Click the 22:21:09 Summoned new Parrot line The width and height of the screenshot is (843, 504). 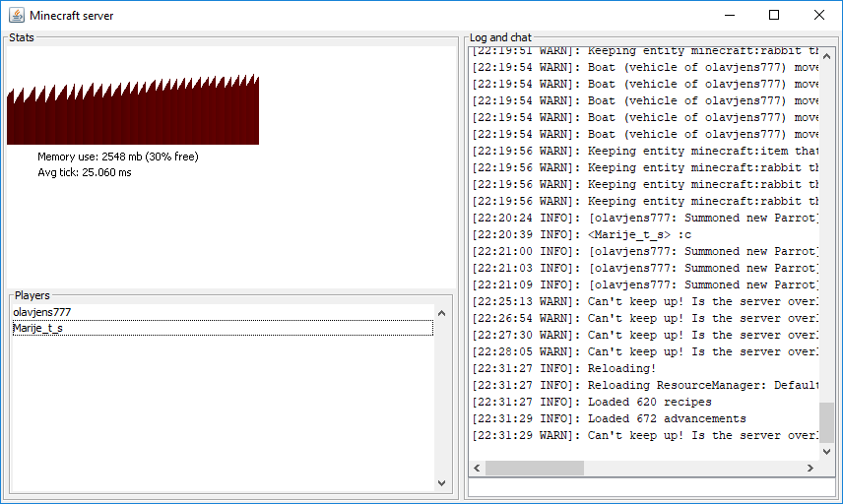coord(645,284)
